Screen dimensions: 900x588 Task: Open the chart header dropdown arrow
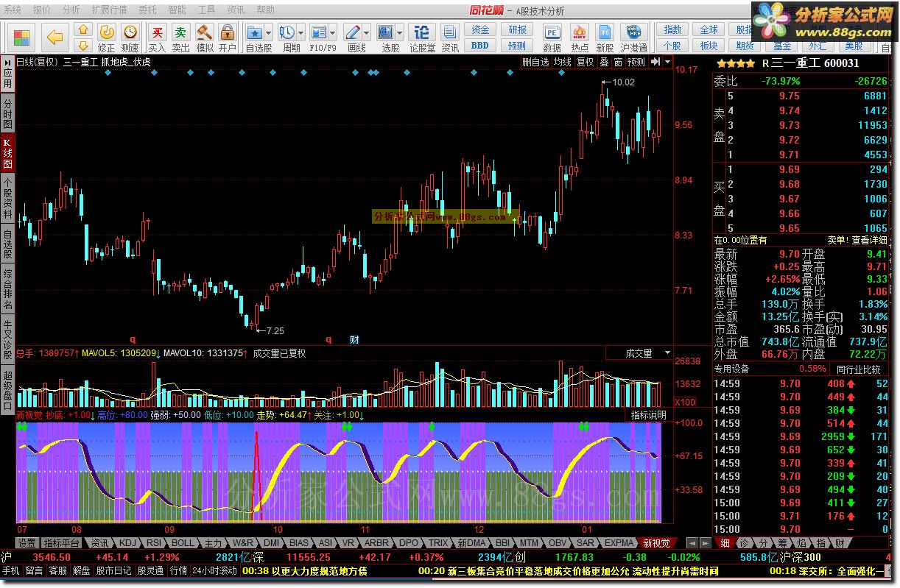(667, 62)
